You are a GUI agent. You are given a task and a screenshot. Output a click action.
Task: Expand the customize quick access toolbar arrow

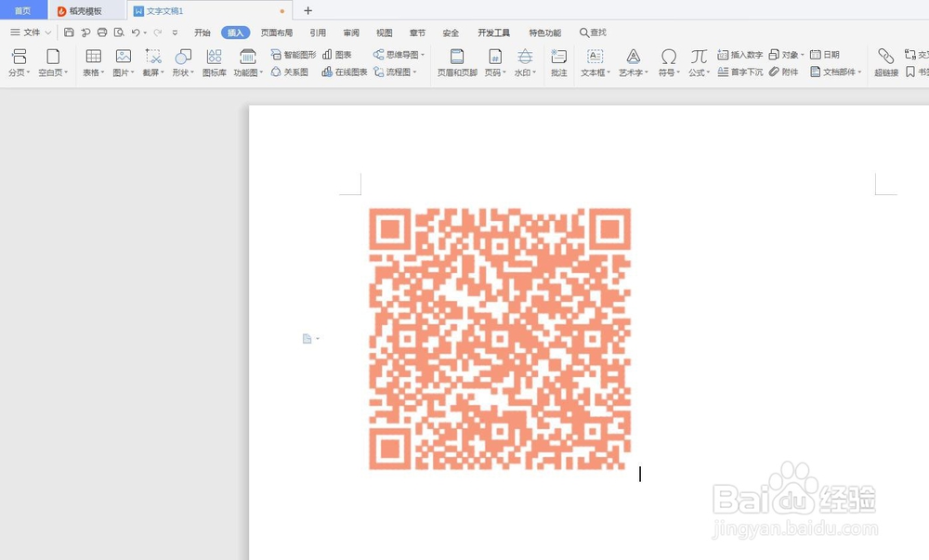[x=175, y=33]
